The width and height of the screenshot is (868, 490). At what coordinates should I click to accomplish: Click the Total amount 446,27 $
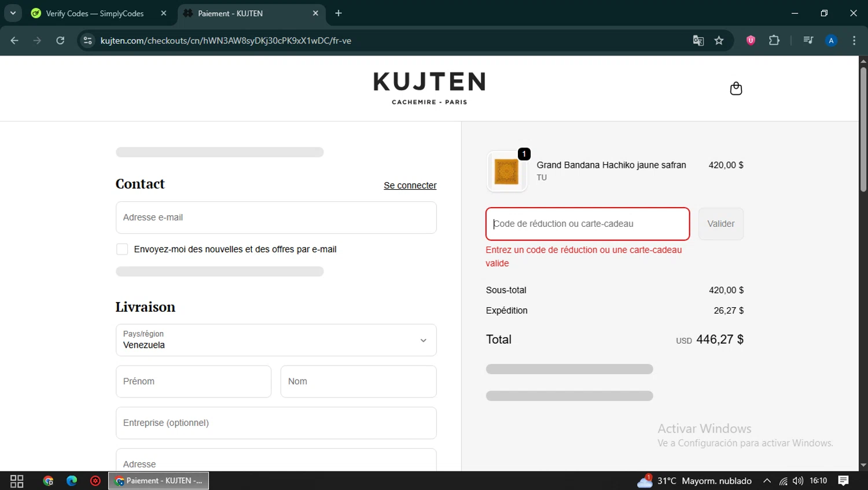tap(720, 340)
